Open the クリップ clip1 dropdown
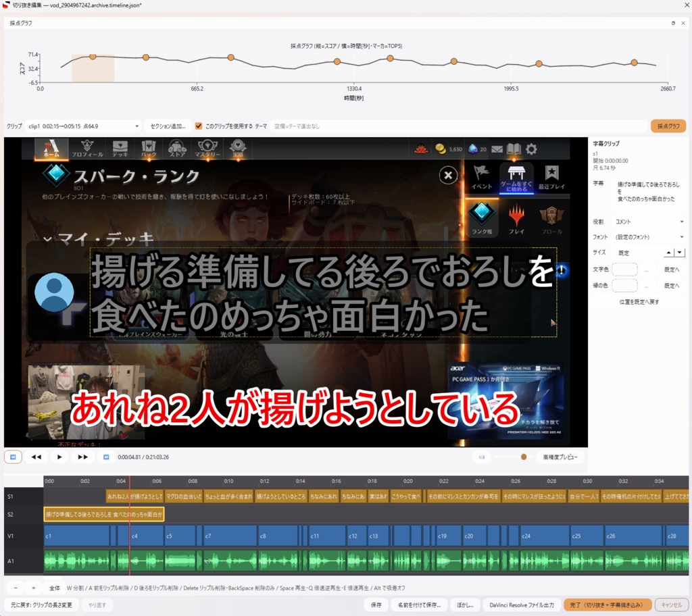The width and height of the screenshot is (692, 616). tap(83, 126)
